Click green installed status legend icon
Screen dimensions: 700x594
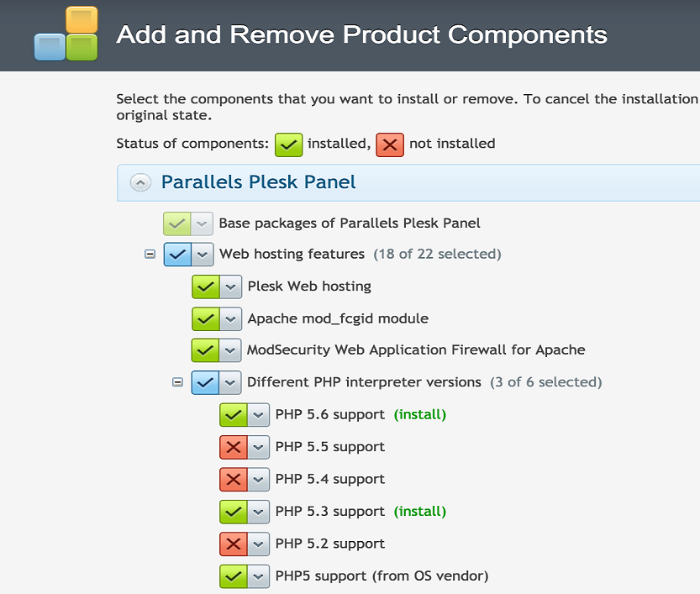tap(288, 145)
